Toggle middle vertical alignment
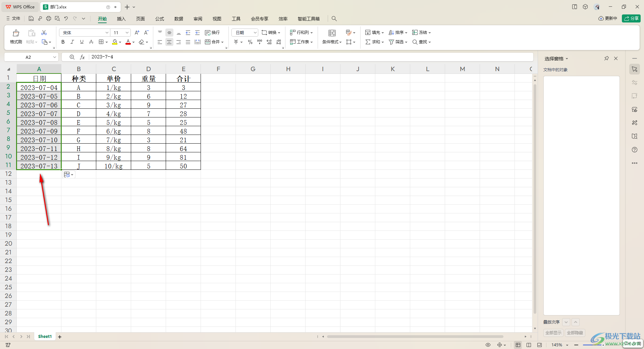 [x=169, y=33]
